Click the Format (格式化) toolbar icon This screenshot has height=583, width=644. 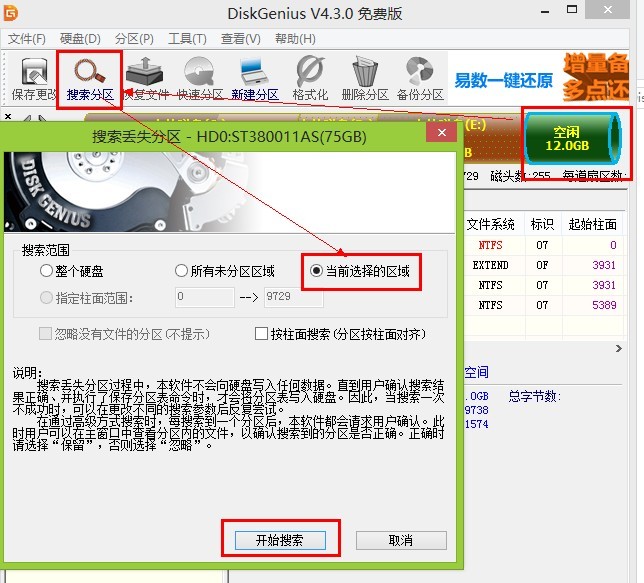(x=310, y=79)
